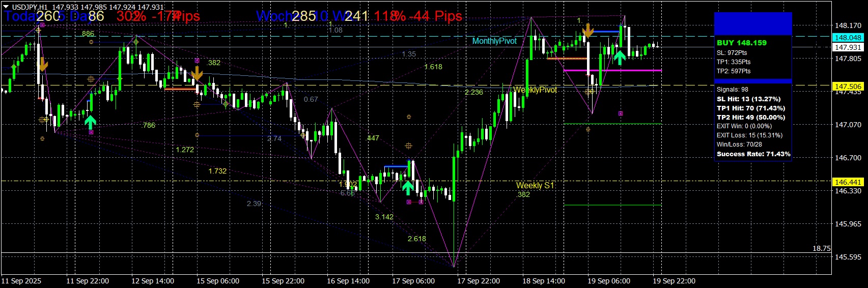Image resolution: width=868 pixels, height=288 pixels.
Task: Select the WeeklyPivot label
Action: [535, 90]
